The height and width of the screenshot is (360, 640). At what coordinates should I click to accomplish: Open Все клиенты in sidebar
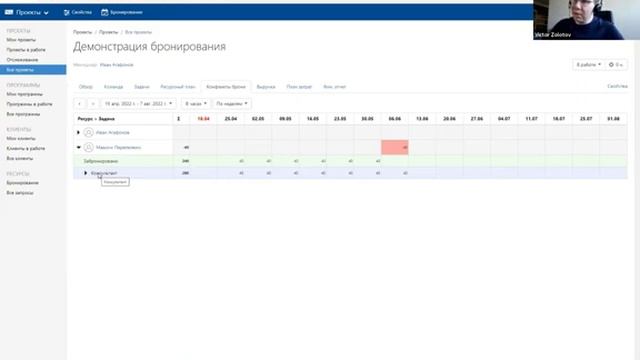coord(20,158)
